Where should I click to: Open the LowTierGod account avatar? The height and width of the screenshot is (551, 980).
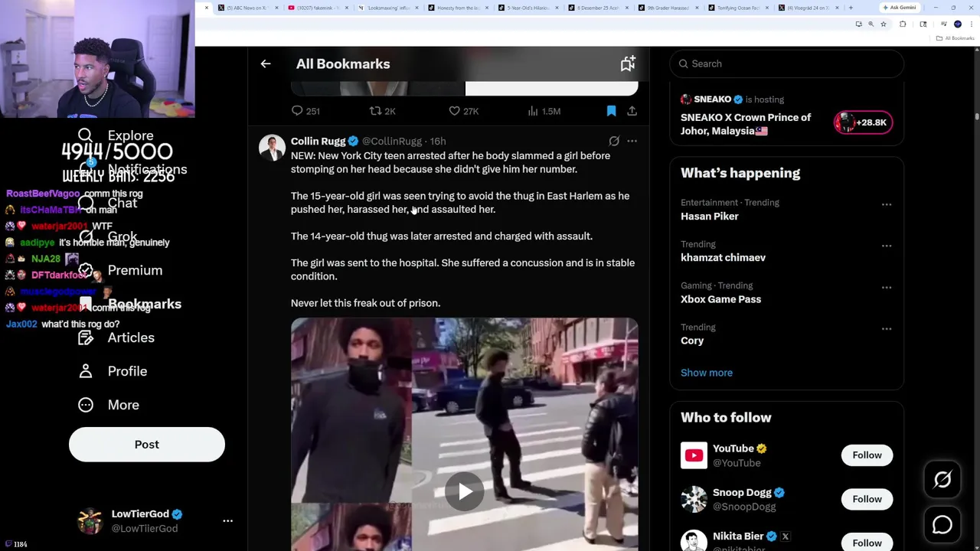(90, 520)
